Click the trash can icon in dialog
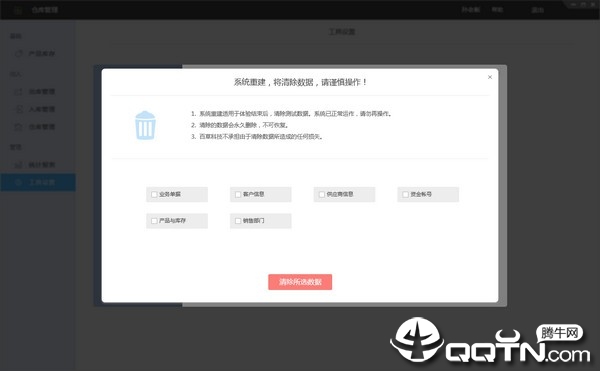The image size is (600, 371). [x=145, y=125]
